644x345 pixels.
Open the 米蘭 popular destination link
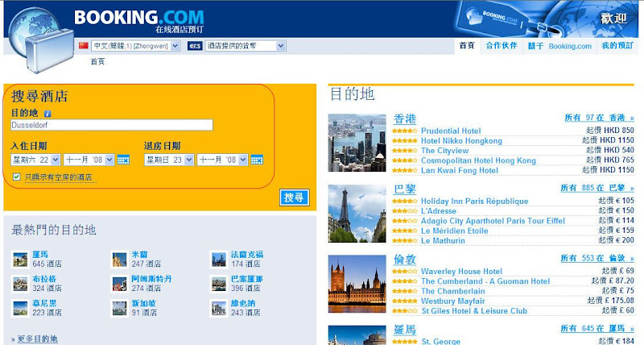pos(139,255)
